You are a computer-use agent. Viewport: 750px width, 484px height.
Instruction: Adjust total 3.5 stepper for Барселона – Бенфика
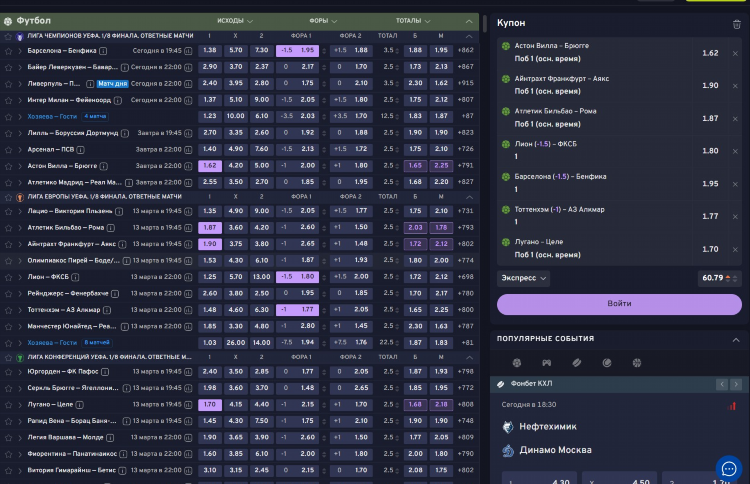[397, 51]
